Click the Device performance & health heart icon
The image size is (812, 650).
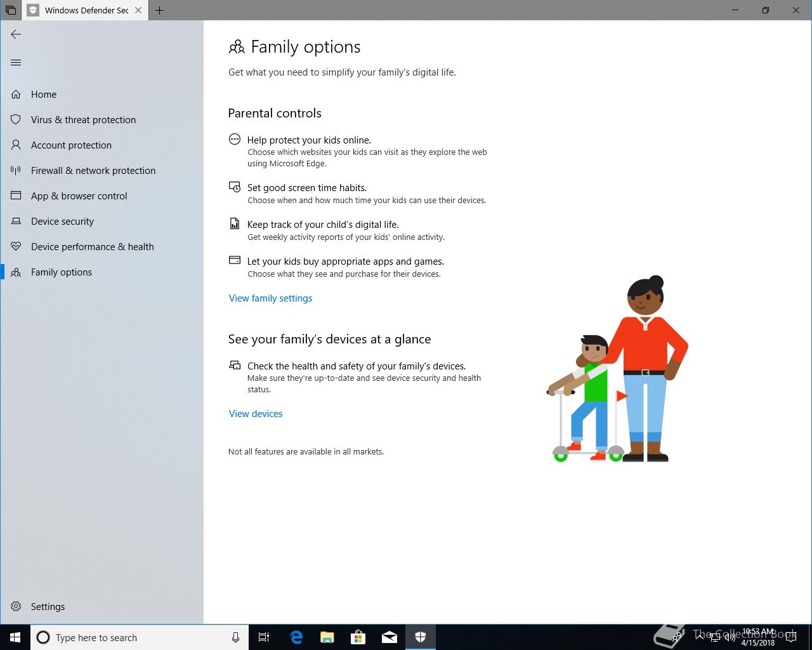point(16,246)
